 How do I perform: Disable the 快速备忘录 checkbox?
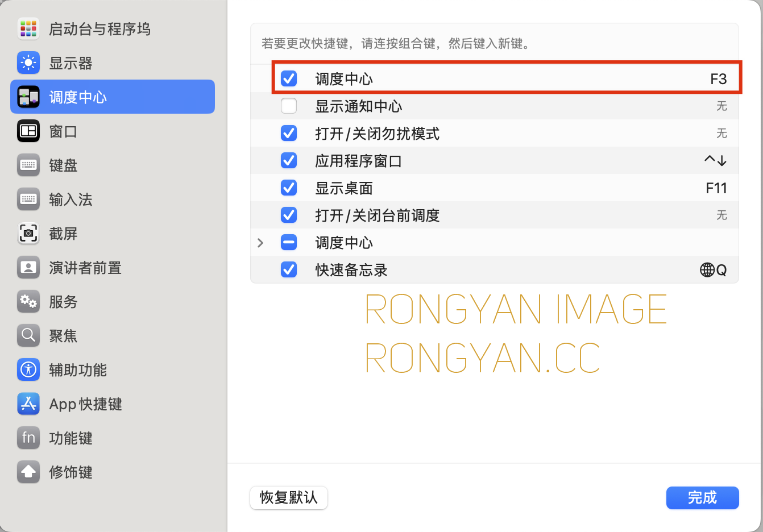(x=289, y=269)
